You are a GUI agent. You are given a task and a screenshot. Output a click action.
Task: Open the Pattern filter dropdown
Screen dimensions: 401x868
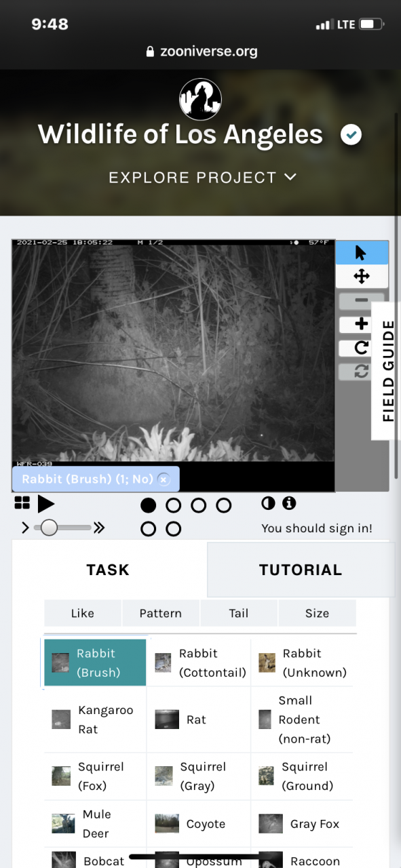point(161,613)
